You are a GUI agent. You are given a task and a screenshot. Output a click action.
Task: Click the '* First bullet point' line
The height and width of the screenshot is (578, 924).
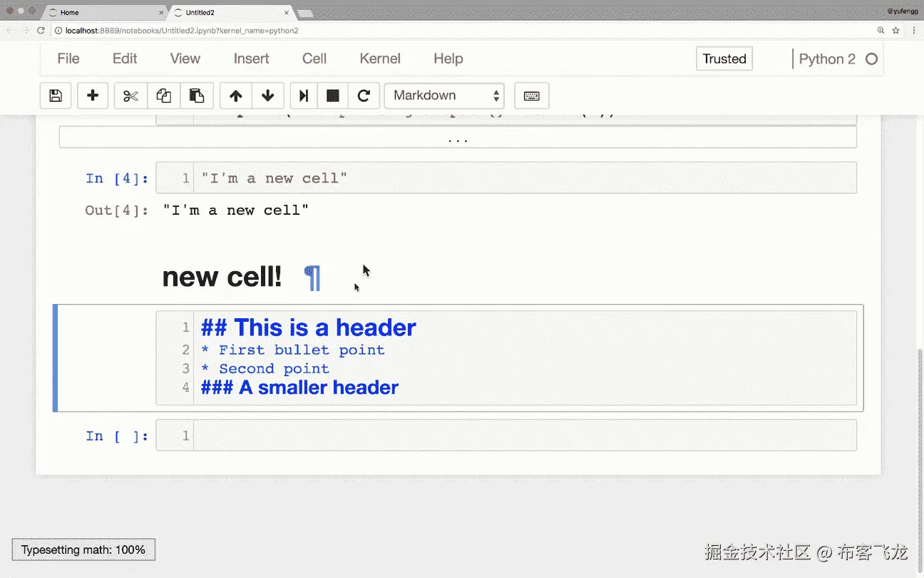click(x=292, y=350)
